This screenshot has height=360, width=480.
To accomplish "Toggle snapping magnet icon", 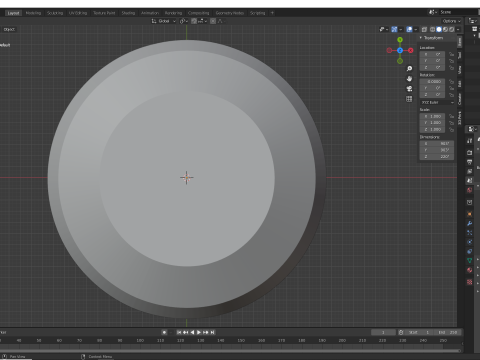I will pos(194,21).
